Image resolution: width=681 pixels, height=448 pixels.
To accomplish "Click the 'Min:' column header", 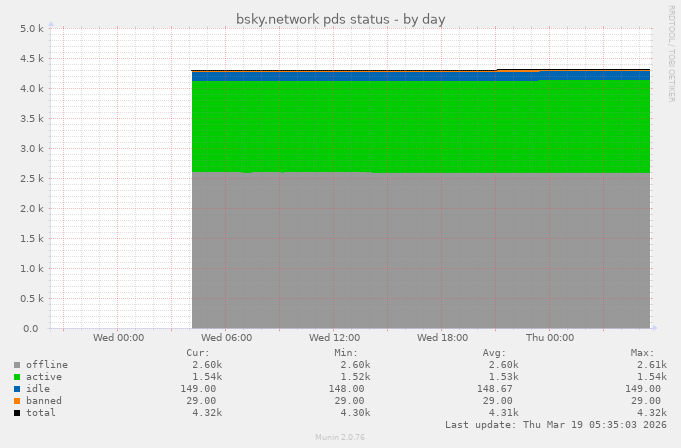I will point(346,353).
